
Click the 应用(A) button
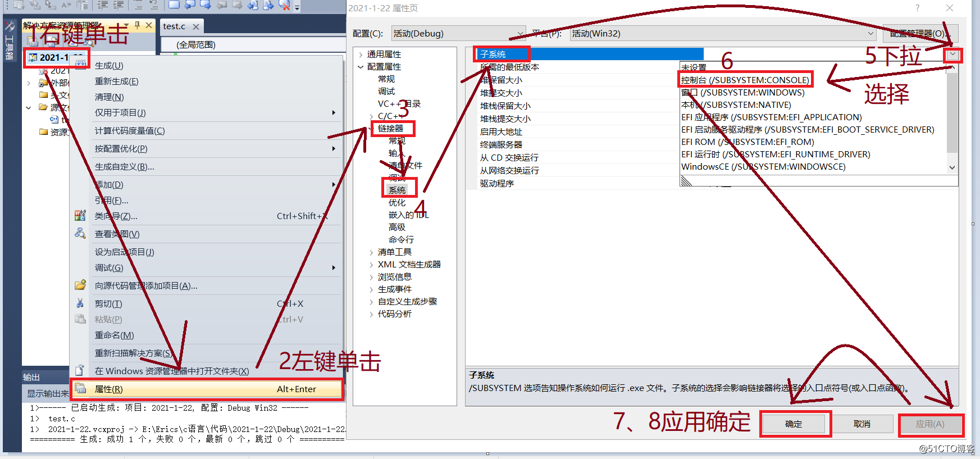pos(930,424)
